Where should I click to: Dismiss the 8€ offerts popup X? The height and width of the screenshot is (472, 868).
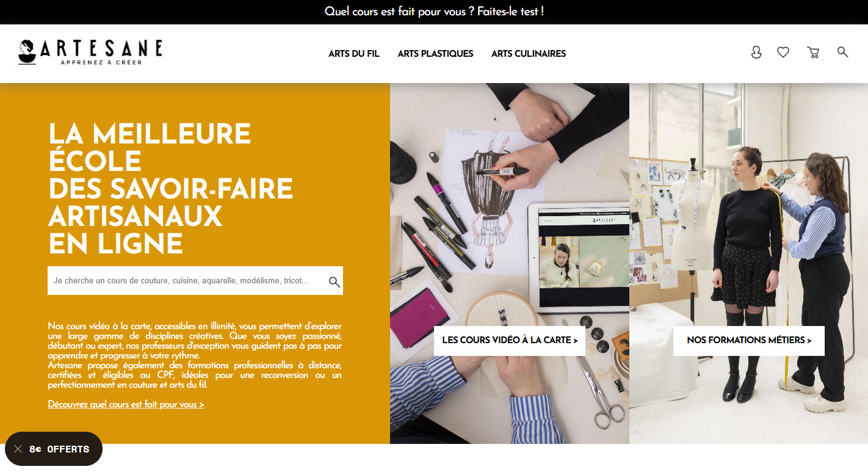[18, 449]
